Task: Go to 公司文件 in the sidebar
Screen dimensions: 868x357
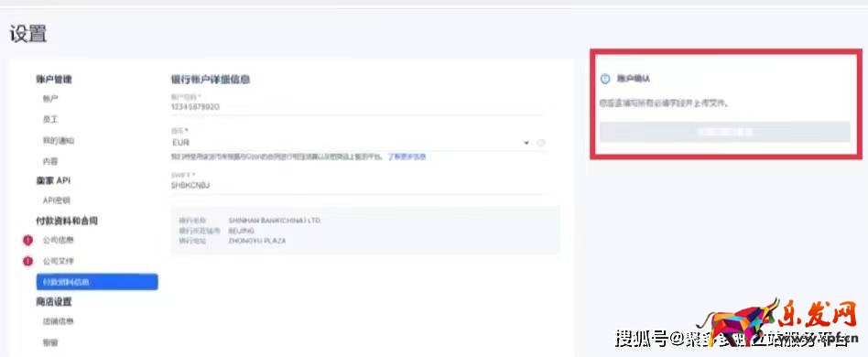Action: pos(58,261)
